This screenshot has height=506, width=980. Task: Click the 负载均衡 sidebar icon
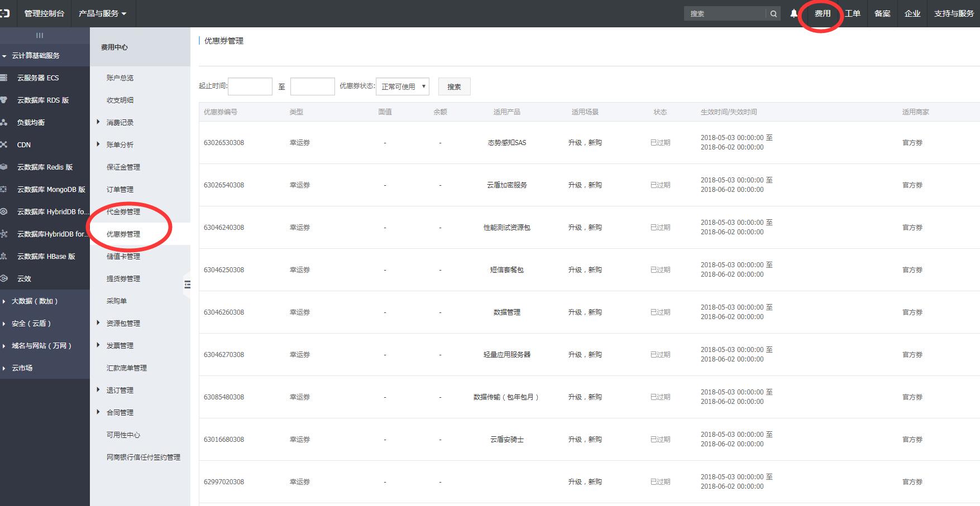[x=4, y=122]
